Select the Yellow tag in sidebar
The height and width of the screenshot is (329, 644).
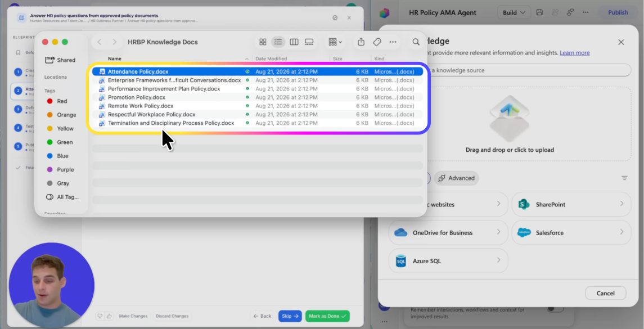[x=60, y=129]
